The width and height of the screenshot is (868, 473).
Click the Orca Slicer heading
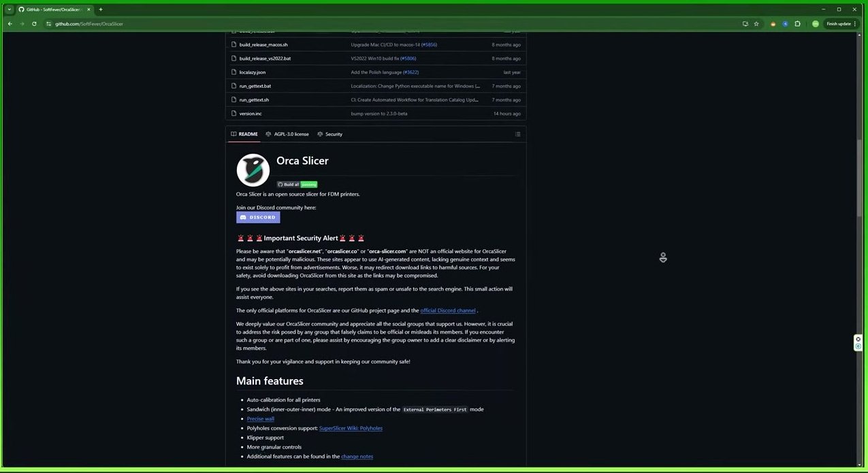[x=302, y=161]
